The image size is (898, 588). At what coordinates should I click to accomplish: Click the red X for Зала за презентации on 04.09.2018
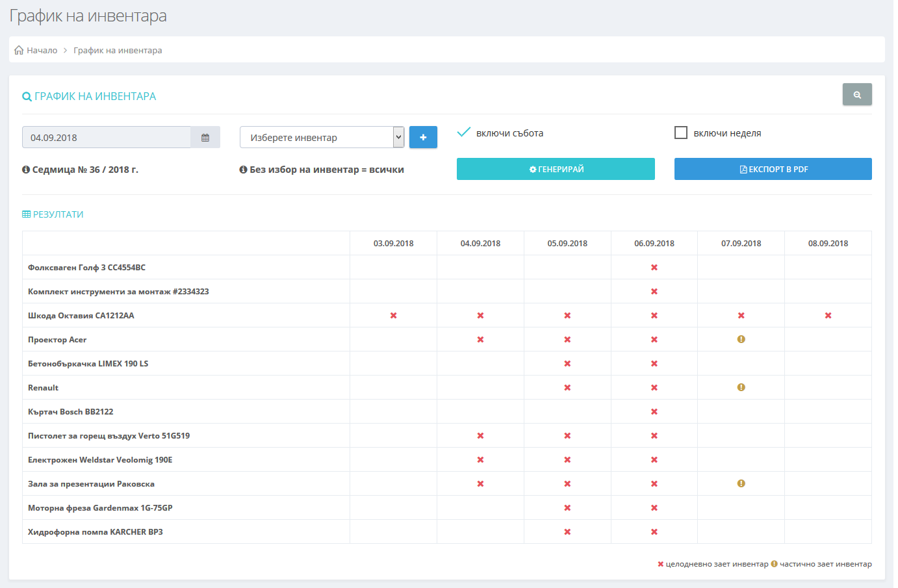tap(480, 484)
